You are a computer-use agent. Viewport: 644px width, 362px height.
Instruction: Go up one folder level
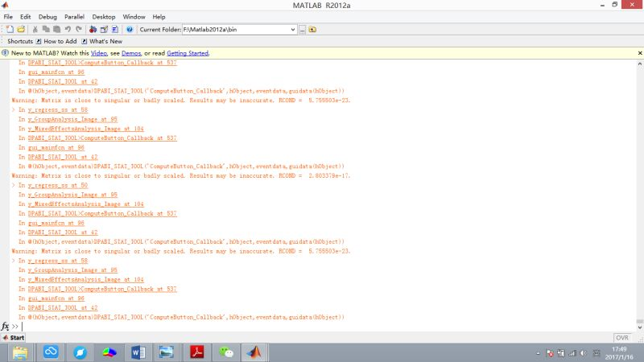pos(312,29)
